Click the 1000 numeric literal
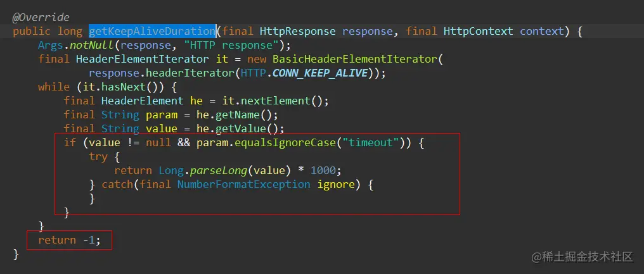 [x=323, y=170]
